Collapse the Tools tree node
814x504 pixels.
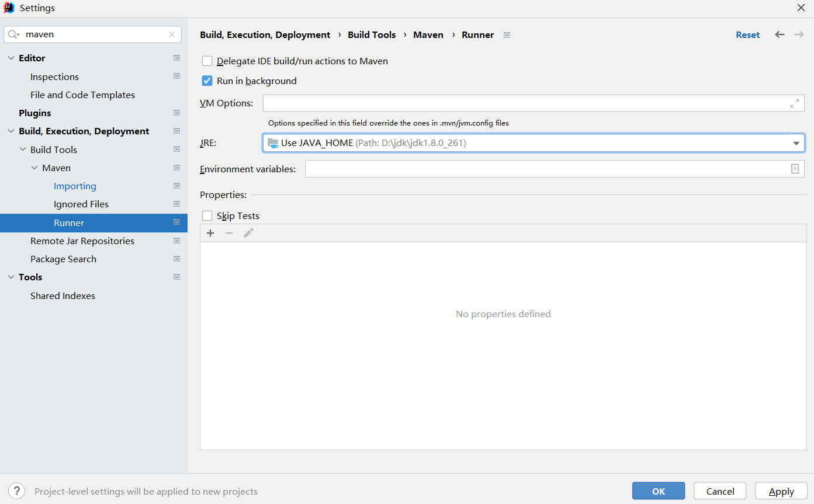11,277
